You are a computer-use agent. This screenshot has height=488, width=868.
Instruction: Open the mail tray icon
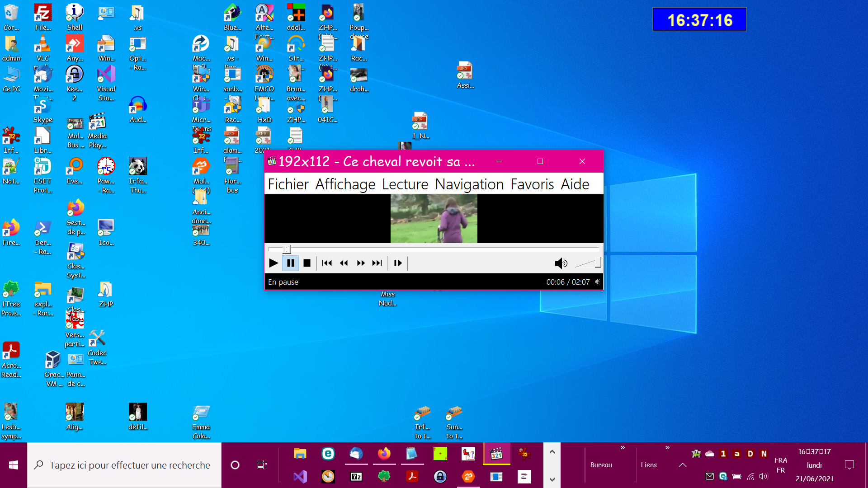pos(710,476)
